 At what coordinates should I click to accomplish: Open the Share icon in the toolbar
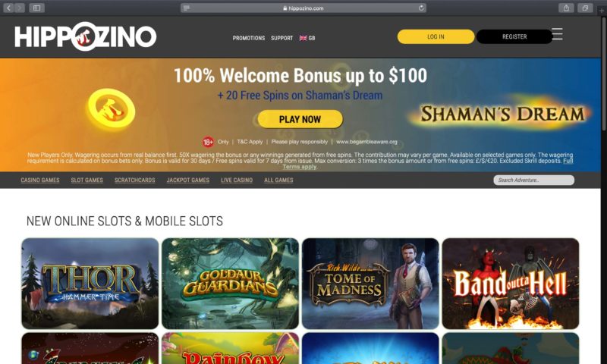tap(566, 8)
